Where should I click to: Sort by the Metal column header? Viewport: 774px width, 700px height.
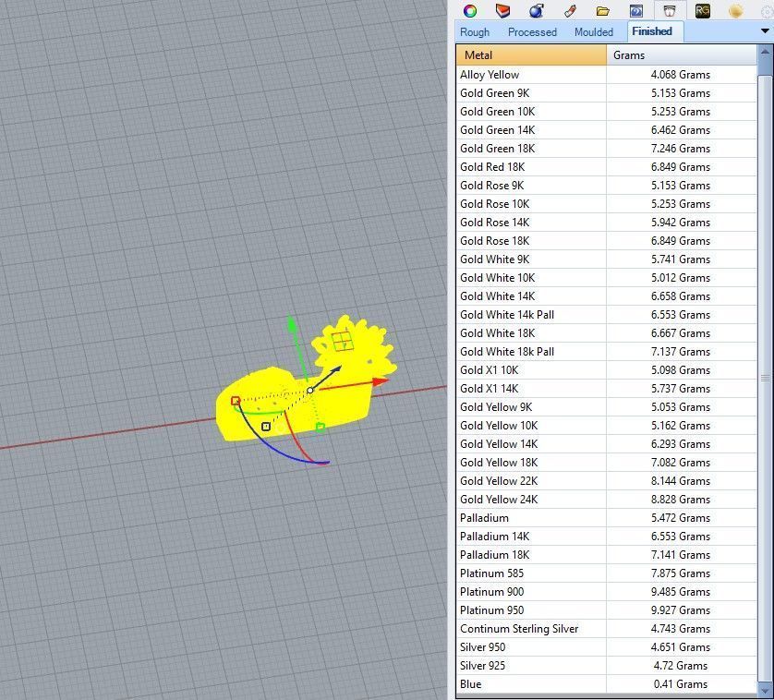(531, 55)
